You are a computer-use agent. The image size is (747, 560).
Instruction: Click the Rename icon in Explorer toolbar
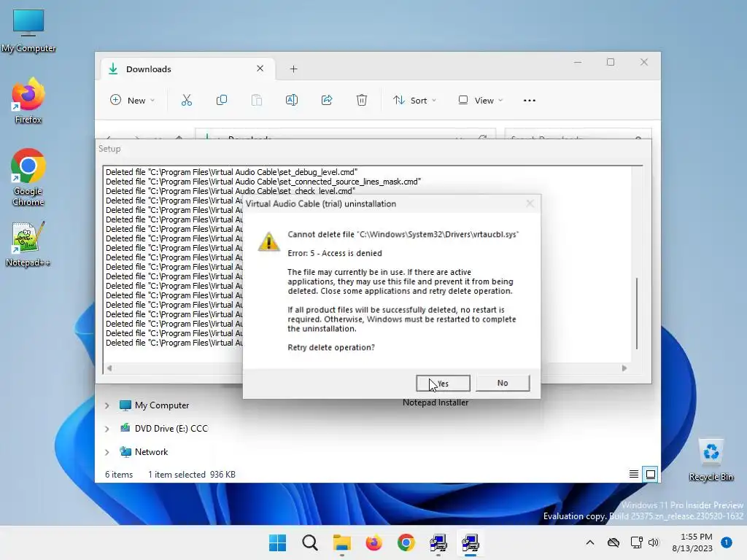click(292, 101)
